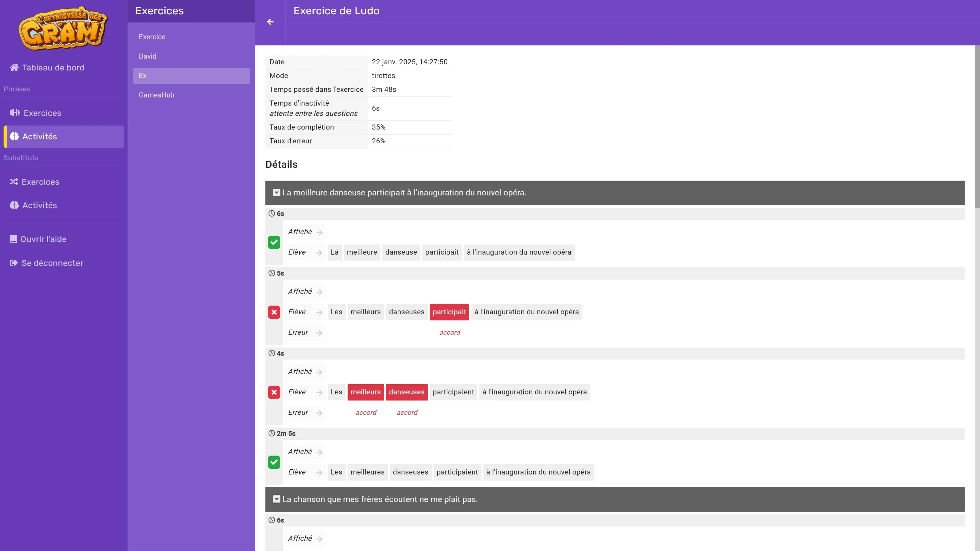Click the L'Orthodyssée des Gram logo
This screenshot has width=980, height=551.
pos(63,29)
